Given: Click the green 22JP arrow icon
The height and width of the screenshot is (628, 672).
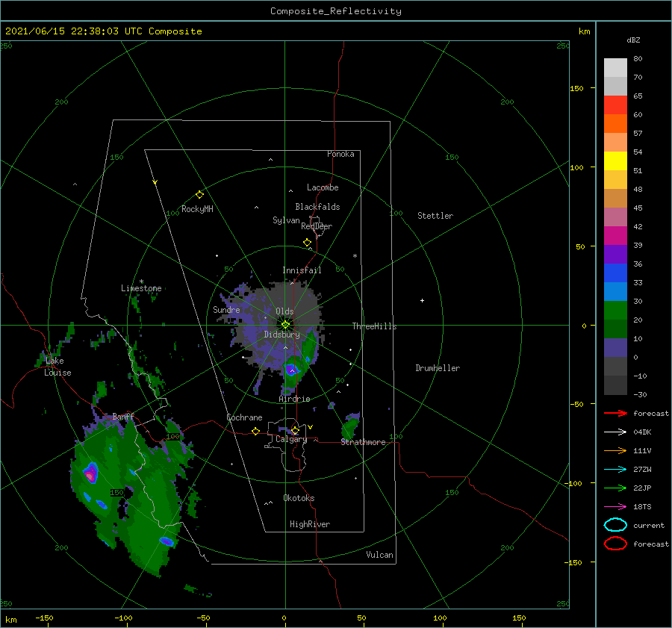Looking at the screenshot, I should pos(615,488).
